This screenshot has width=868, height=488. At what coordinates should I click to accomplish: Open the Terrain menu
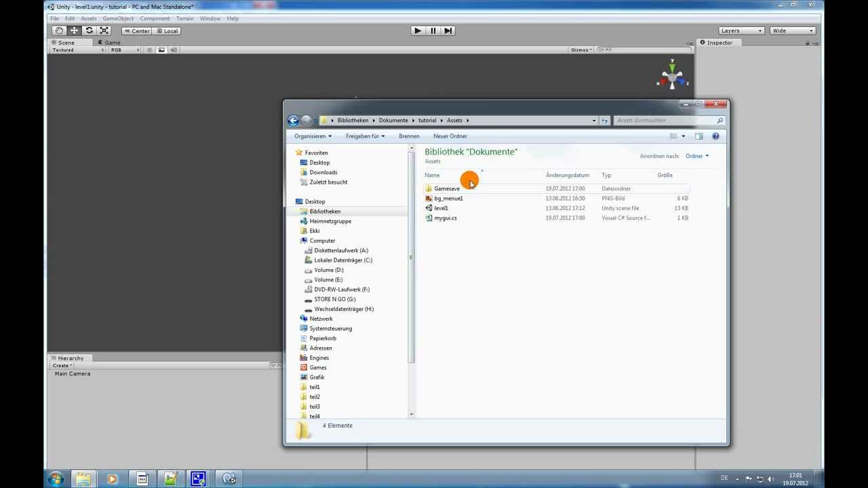click(x=184, y=18)
